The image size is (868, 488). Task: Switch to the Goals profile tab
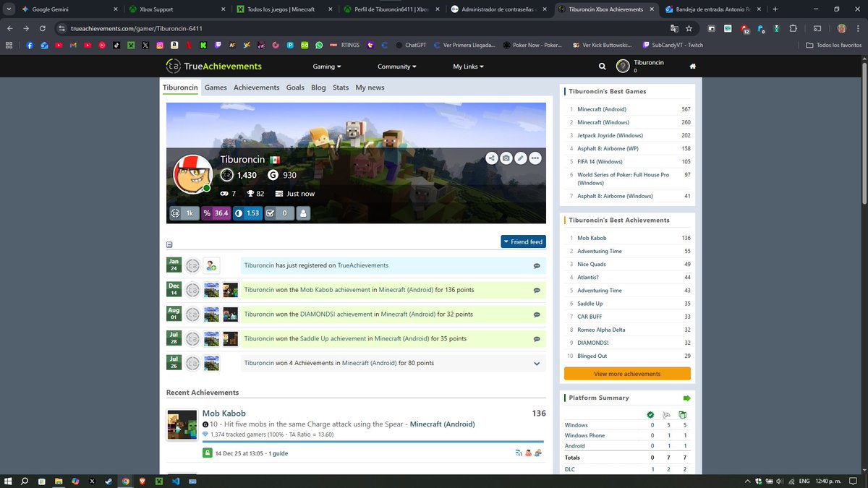(x=295, y=87)
